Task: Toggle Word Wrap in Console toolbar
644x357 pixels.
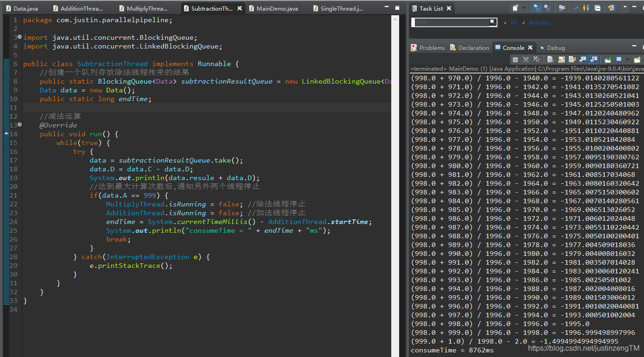Action: tap(572, 60)
